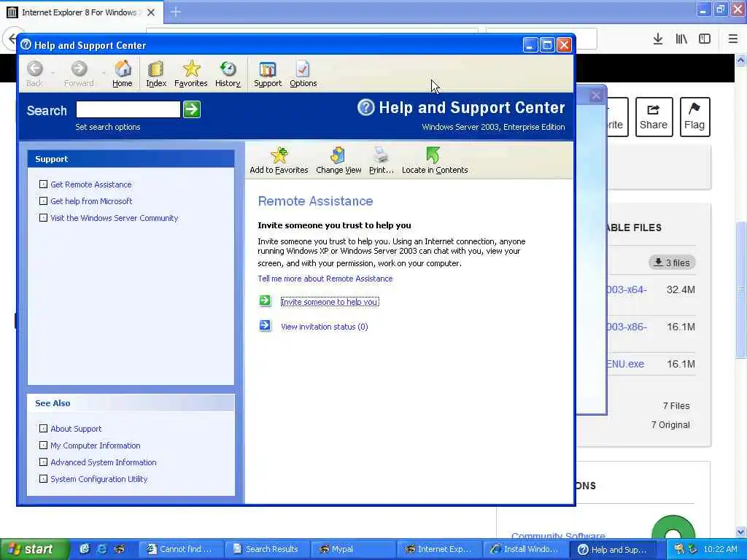Screen dimensions: 747x560
Task: Open browser library icon
Action: coord(681,39)
